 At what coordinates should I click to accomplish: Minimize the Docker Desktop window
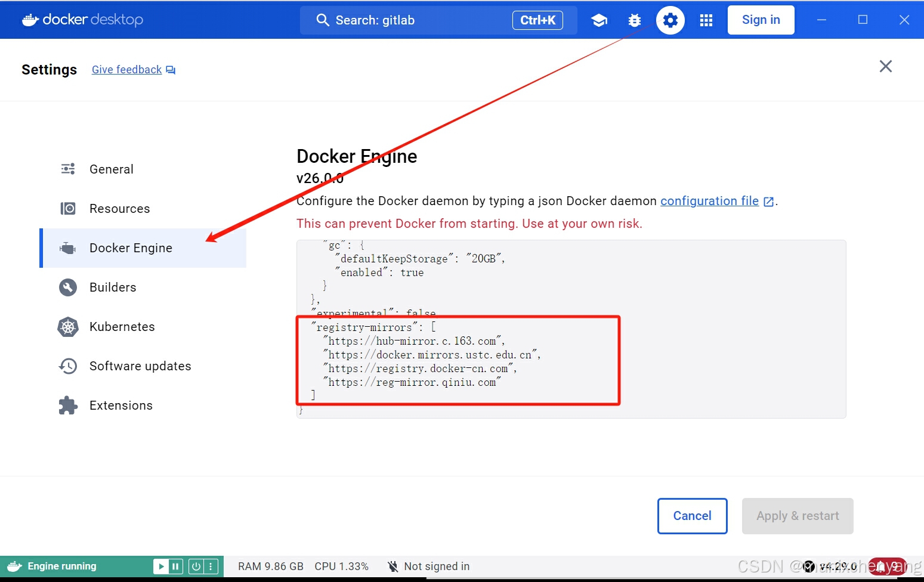(x=821, y=20)
